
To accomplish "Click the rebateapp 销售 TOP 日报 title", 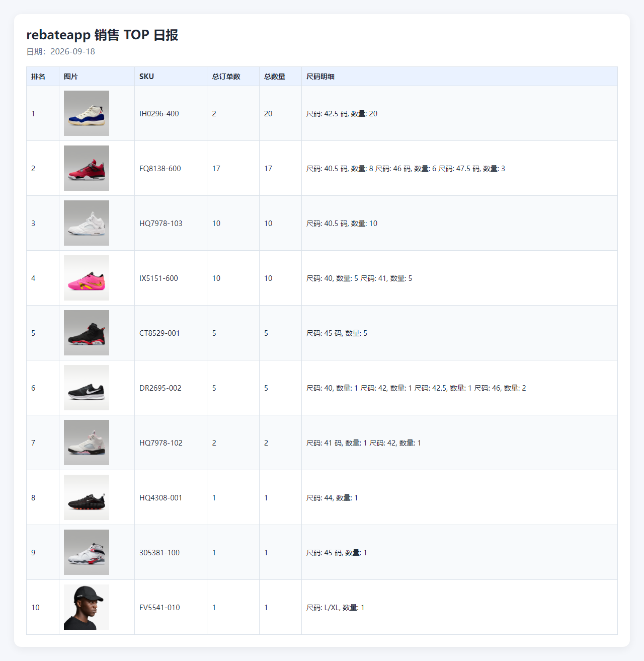I will coord(102,35).
